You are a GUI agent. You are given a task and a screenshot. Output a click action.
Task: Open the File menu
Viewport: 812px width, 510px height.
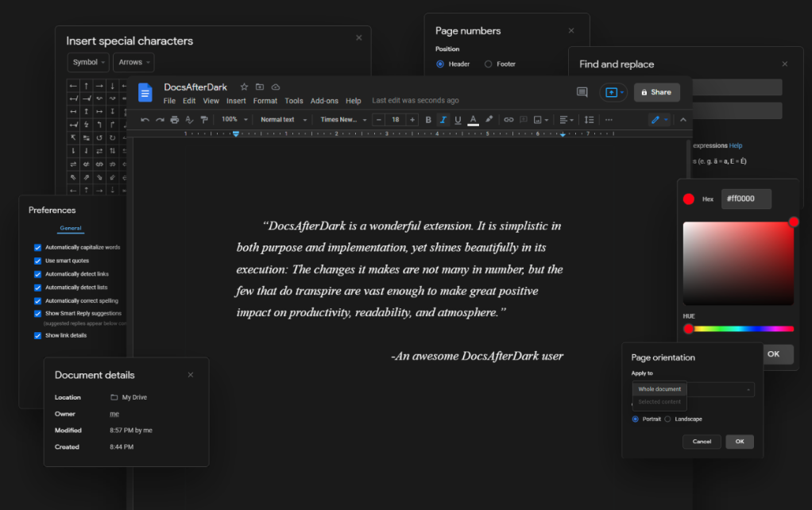(x=169, y=101)
